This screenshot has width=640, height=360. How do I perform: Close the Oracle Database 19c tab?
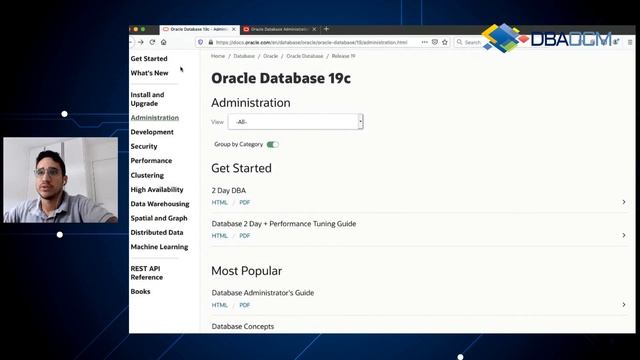click(x=234, y=29)
